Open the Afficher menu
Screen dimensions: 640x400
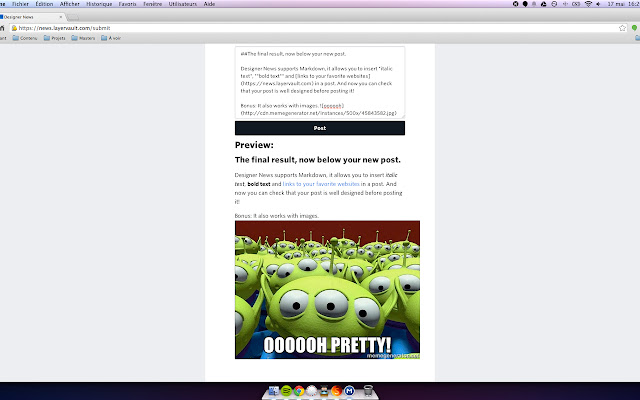pos(70,4)
